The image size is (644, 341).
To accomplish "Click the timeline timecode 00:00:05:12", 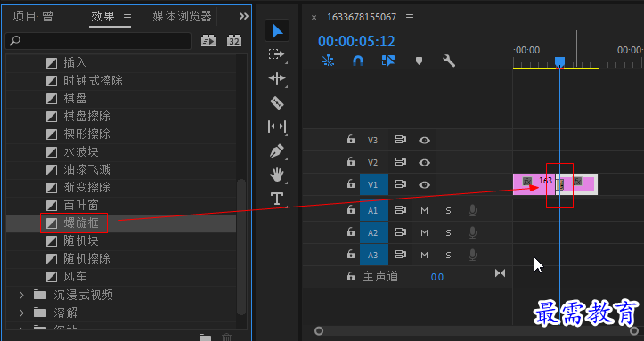I will [x=356, y=41].
